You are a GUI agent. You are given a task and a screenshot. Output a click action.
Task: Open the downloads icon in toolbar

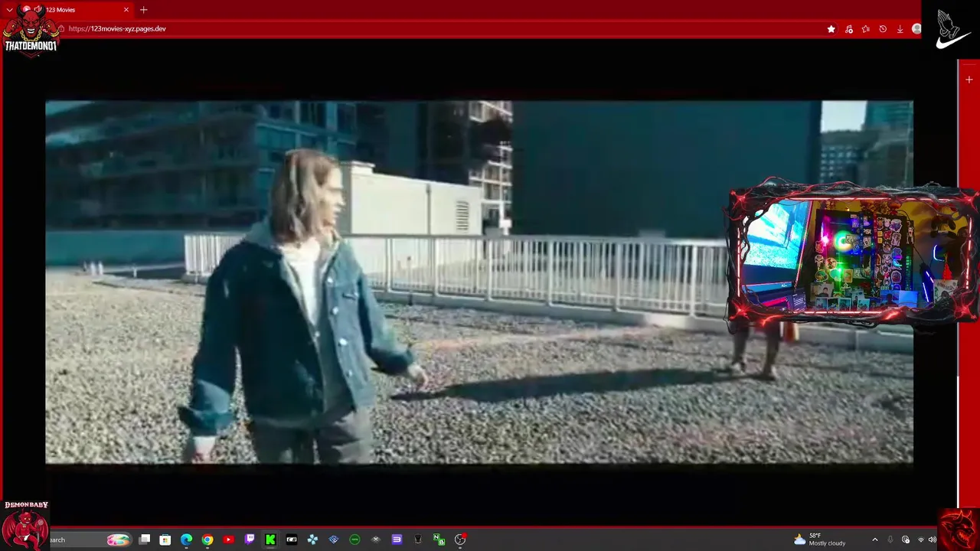click(900, 29)
